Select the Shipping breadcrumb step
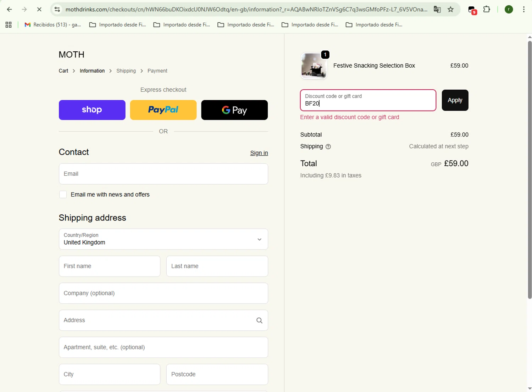Viewport: 532px width, 392px height. 126,71
